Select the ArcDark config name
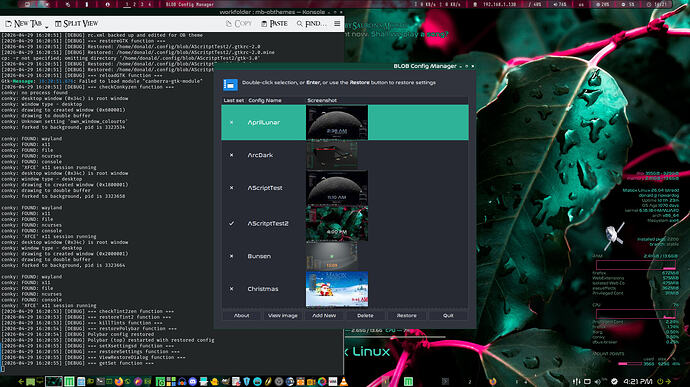This screenshot has height=387, width=690. coord(260,155)
